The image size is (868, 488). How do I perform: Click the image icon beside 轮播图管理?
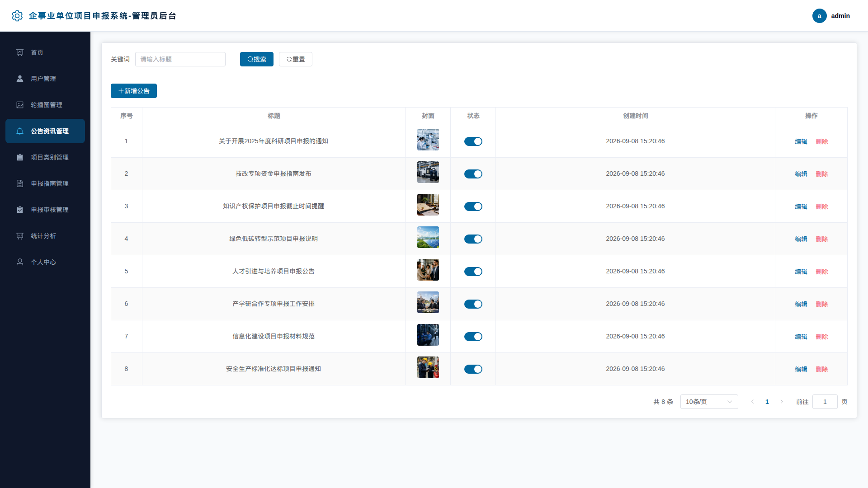(20, 105)
